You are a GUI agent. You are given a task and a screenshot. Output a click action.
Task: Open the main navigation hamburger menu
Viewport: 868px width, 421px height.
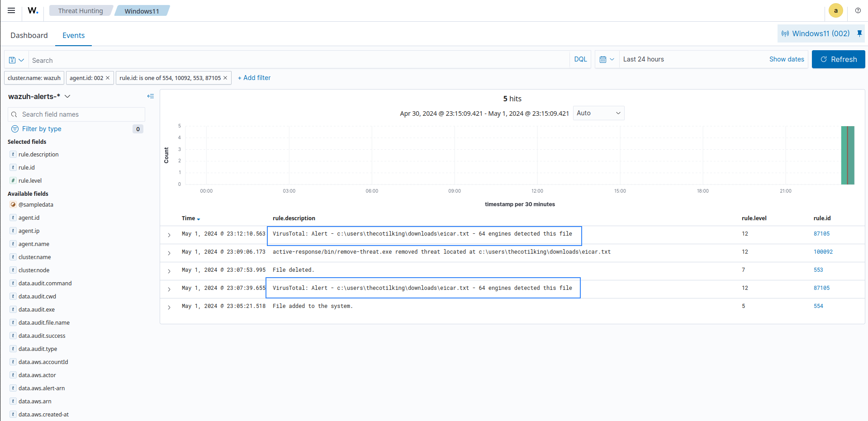[x=11, y=10]
